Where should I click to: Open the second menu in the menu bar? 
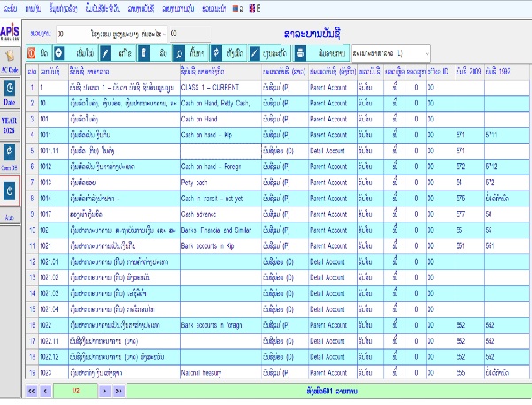point(34,7)
